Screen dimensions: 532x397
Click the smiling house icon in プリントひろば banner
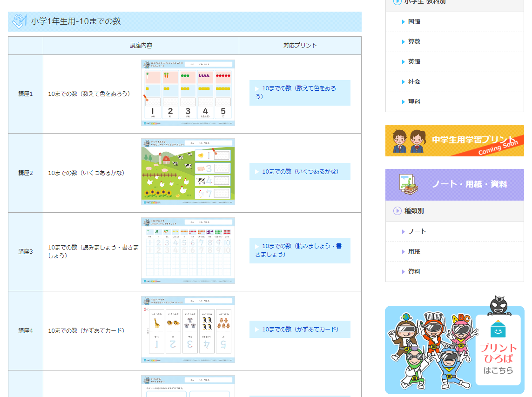[x=498, y=329]
